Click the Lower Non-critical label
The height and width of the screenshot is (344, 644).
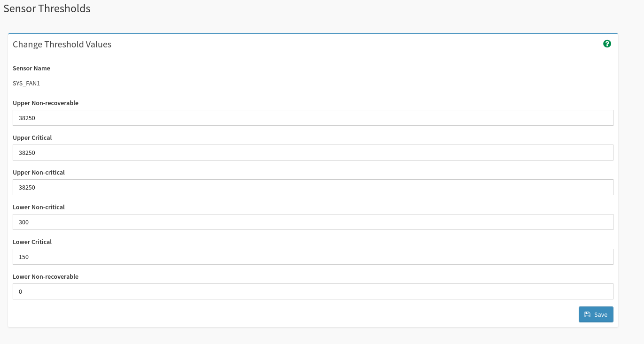[x=39, y=207]
